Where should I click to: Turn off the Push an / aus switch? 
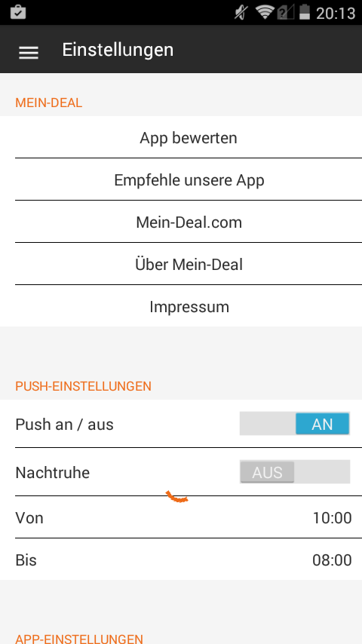295,424
